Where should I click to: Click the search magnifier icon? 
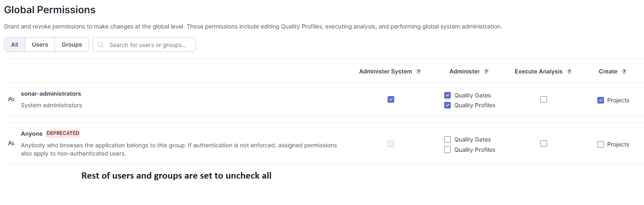click(101, 45)
